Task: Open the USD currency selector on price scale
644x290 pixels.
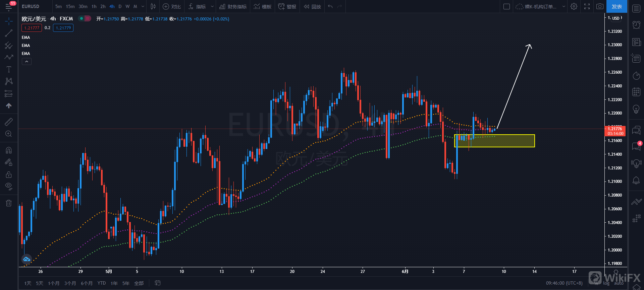Action: point(615,18)
